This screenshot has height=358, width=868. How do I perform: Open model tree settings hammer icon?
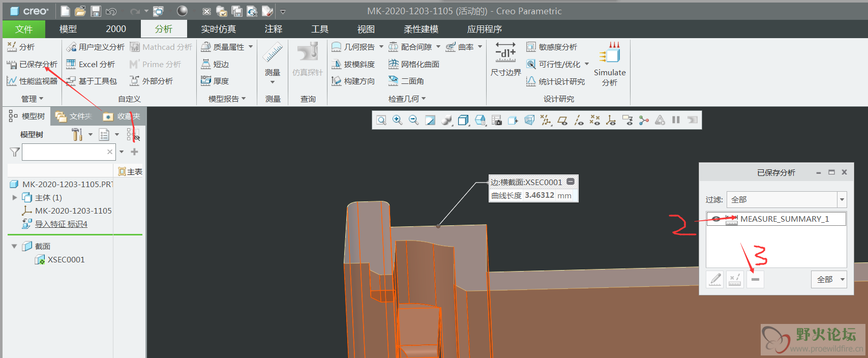tap(77, 134)
